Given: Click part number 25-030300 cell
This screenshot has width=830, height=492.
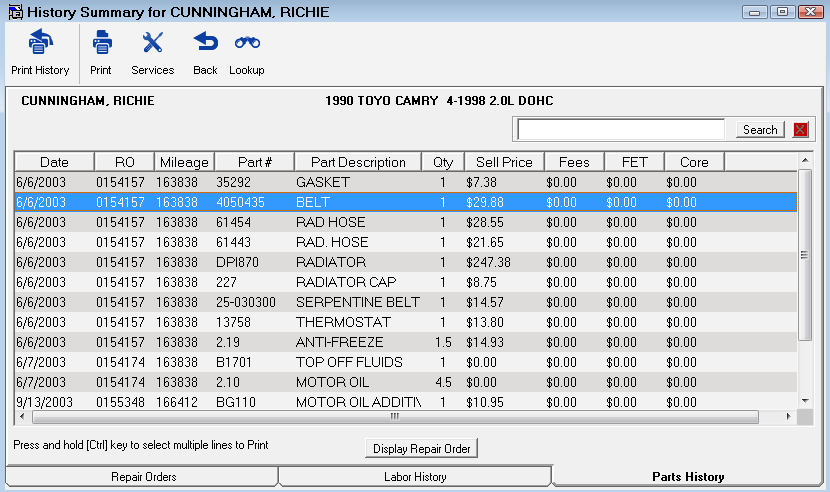Looking at the screenshot, I should (x=246, y=302).
